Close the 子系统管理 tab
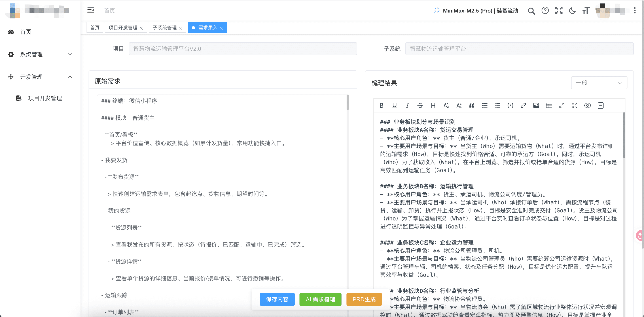 [x=180, y=28]
